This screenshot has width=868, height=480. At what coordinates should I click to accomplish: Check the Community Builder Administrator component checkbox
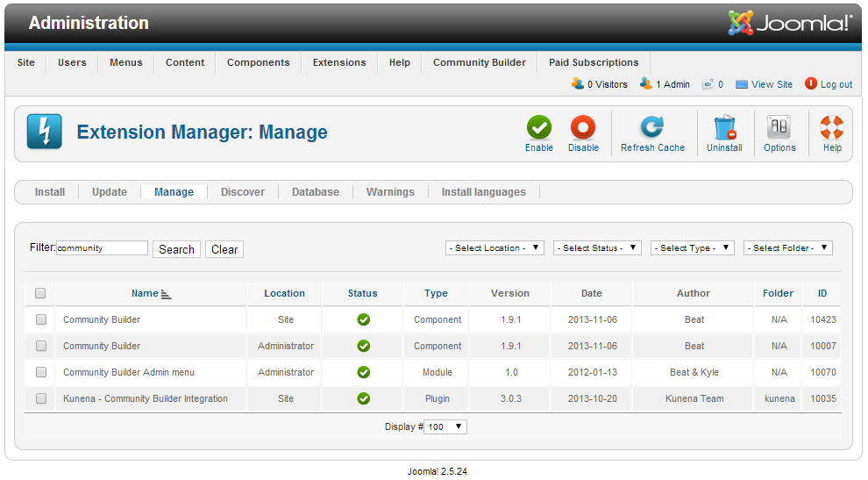[41, 346]
